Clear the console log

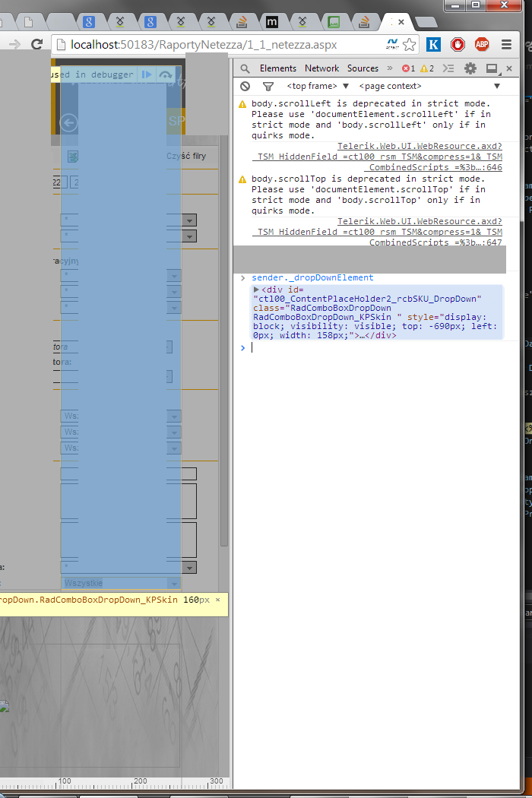(x=245, y=86)
